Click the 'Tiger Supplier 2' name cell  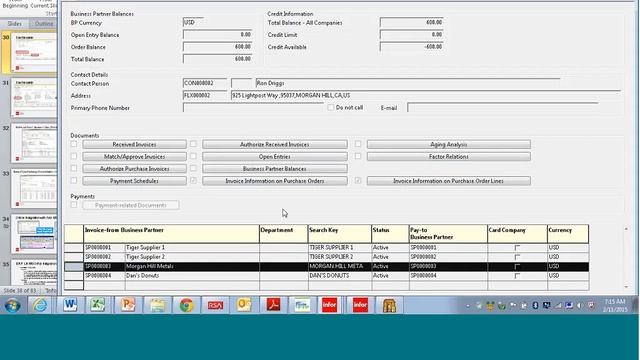click(192, 257)
